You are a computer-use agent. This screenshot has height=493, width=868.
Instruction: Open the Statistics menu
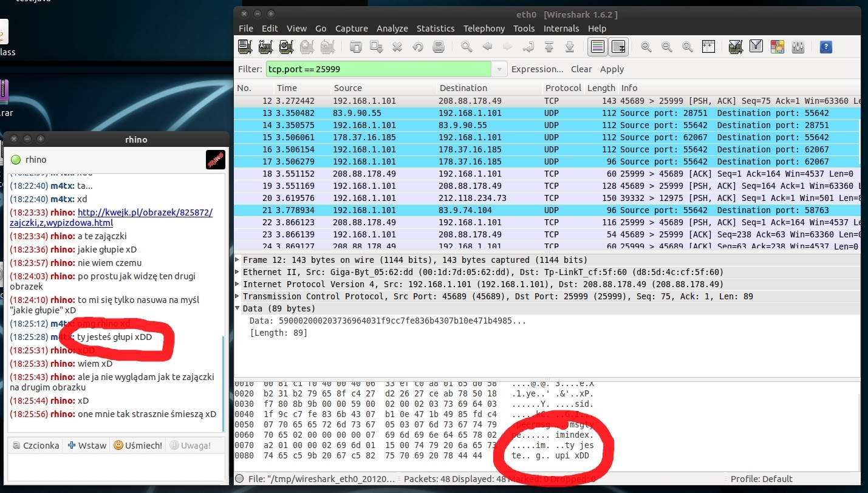point(436,29)
